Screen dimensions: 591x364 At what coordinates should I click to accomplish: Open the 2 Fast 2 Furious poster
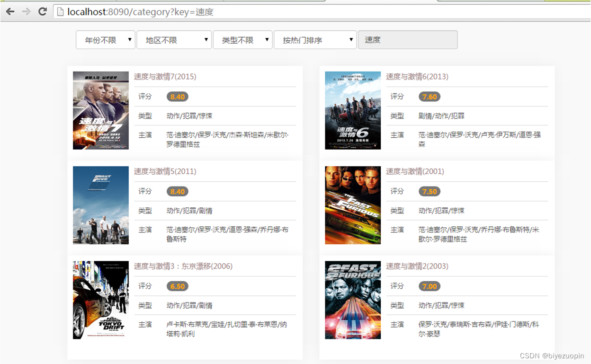(353, 300)
